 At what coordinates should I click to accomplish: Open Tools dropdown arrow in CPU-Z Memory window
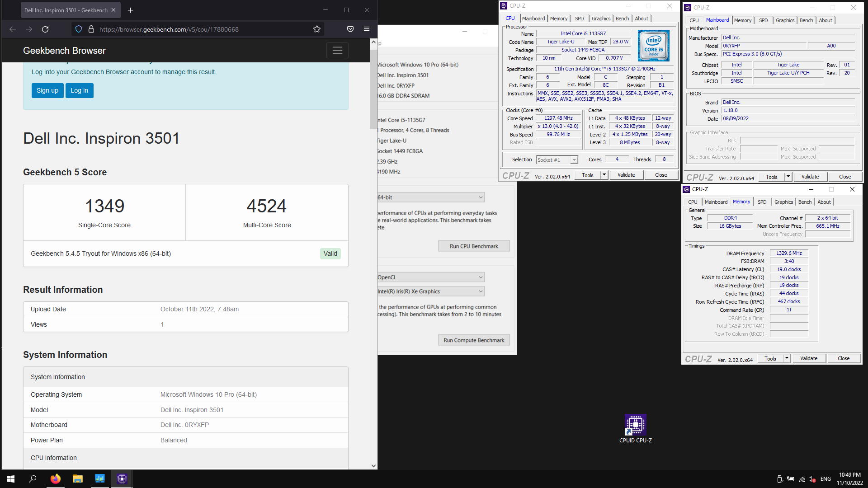[787, 359]
